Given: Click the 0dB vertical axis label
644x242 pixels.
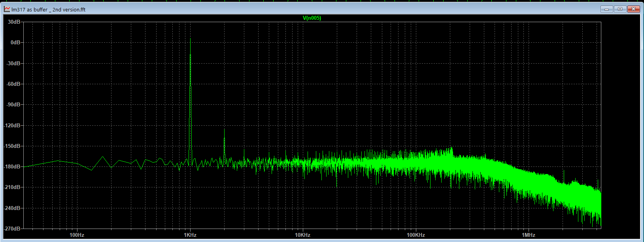Looking at the screenshot, I should [x=16, y=42].
